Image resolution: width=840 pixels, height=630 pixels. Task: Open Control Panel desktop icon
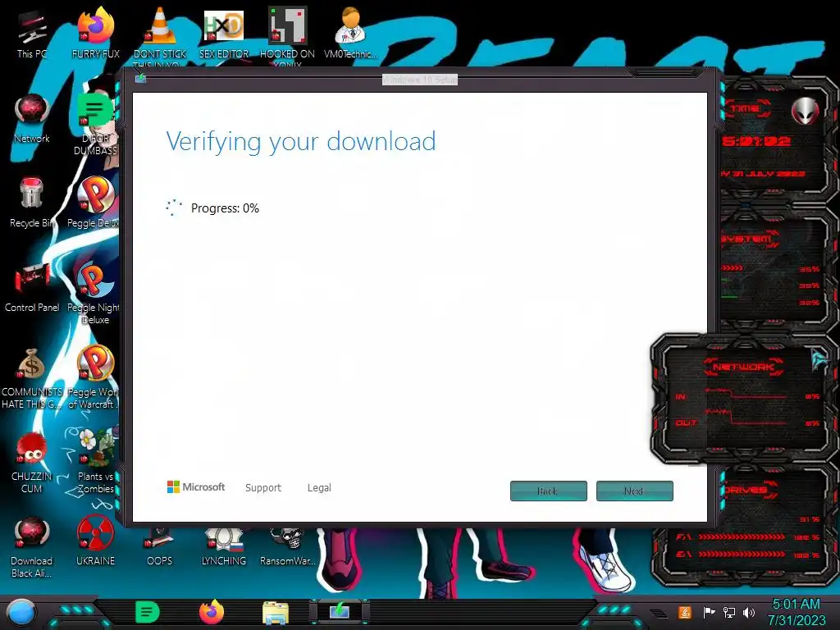(x=32, y=288)
